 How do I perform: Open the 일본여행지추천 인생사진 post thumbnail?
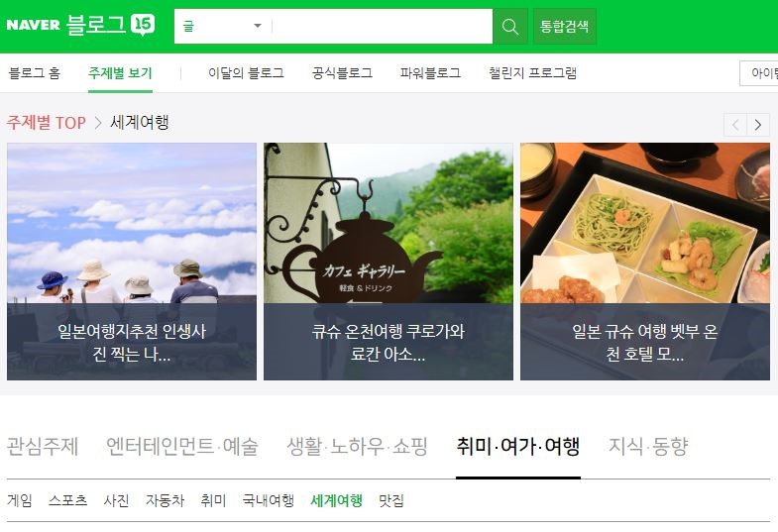point(132,262)
